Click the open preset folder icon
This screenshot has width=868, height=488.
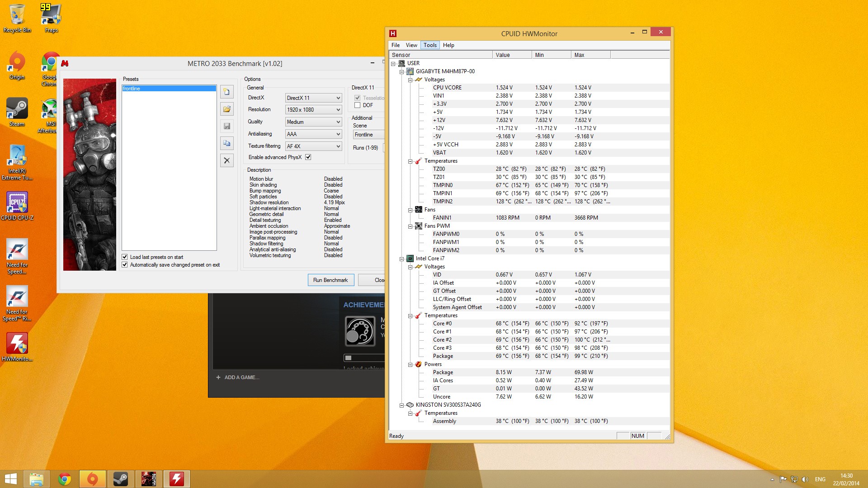[227, 109]
